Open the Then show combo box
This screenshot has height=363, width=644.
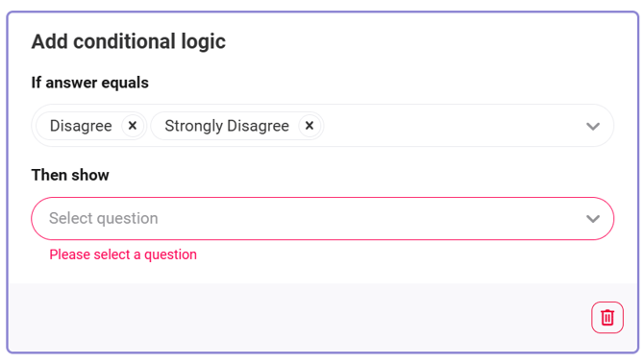(322, 219)
